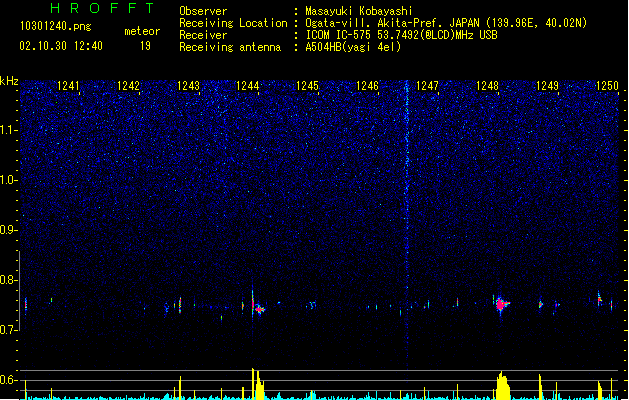Screen dimensions: 629x400
Task: Click the 1248 time marker
Action: tap(487, 86)
